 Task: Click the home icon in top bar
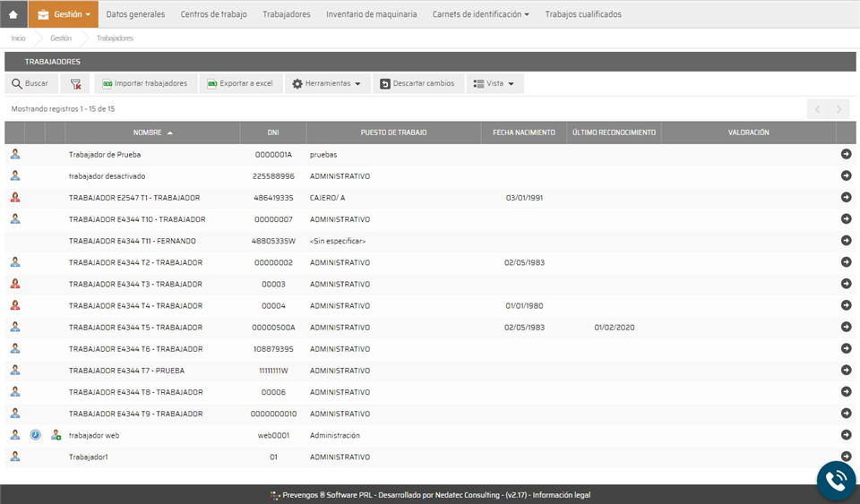click(x=13, y=14)
